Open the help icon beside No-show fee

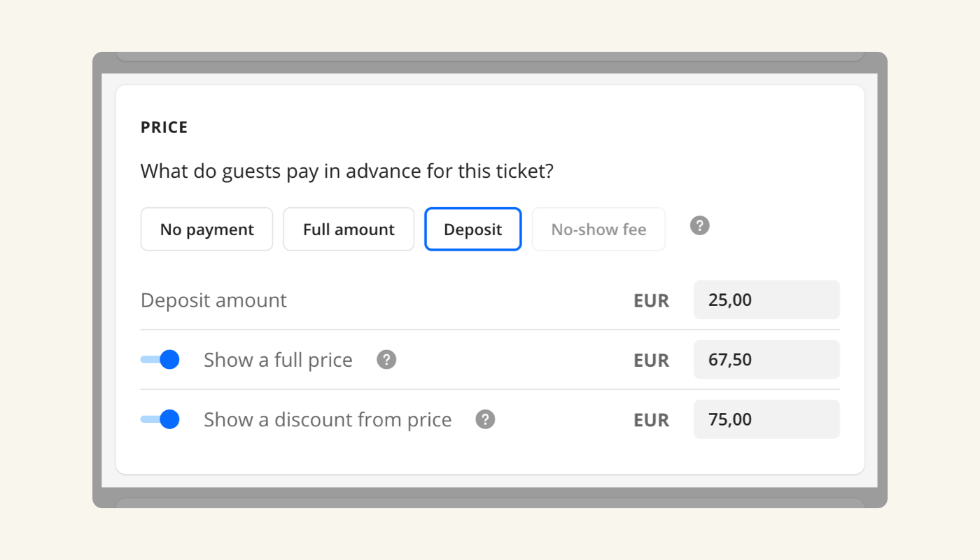coord(699,225)
